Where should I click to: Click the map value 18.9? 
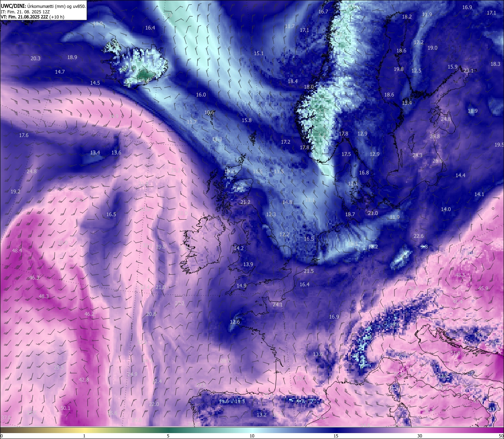72,57
